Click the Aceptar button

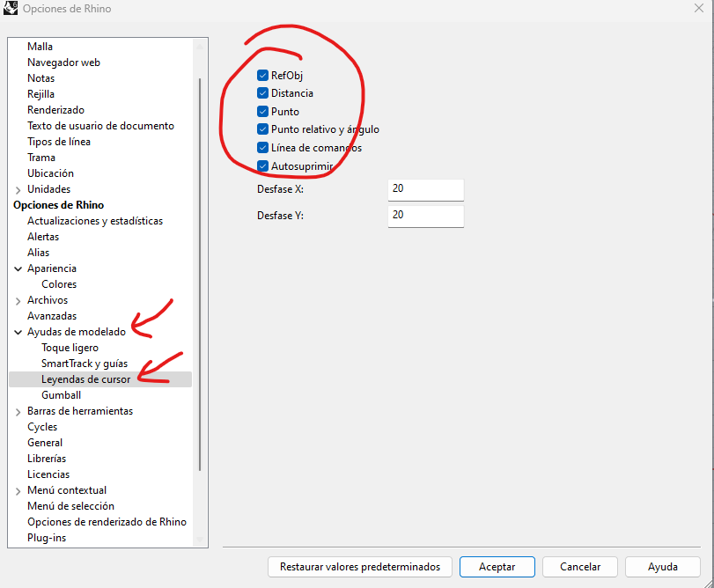[497, 567]
